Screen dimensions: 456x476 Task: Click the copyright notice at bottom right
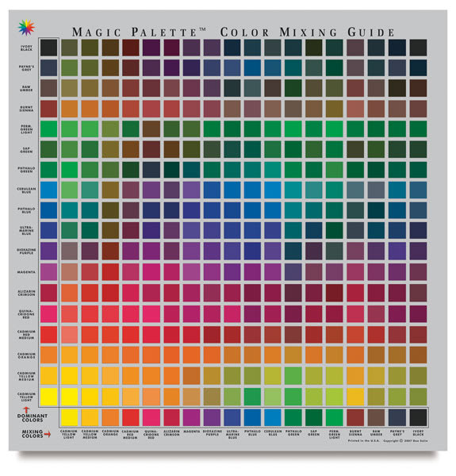click(405, 440)
